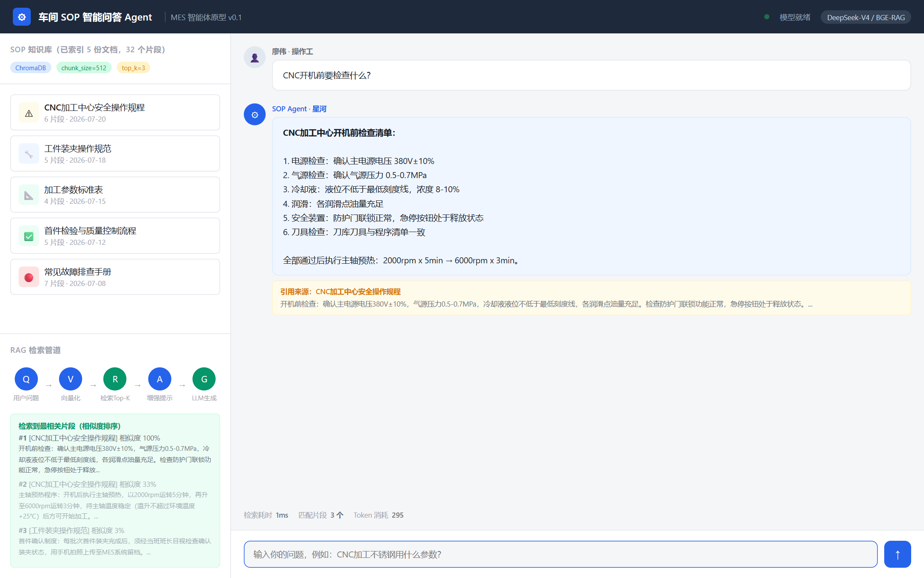Click the 模型就绪 status text
The width and height of the screenshot is (924, 578).
(x=795, y=18)
